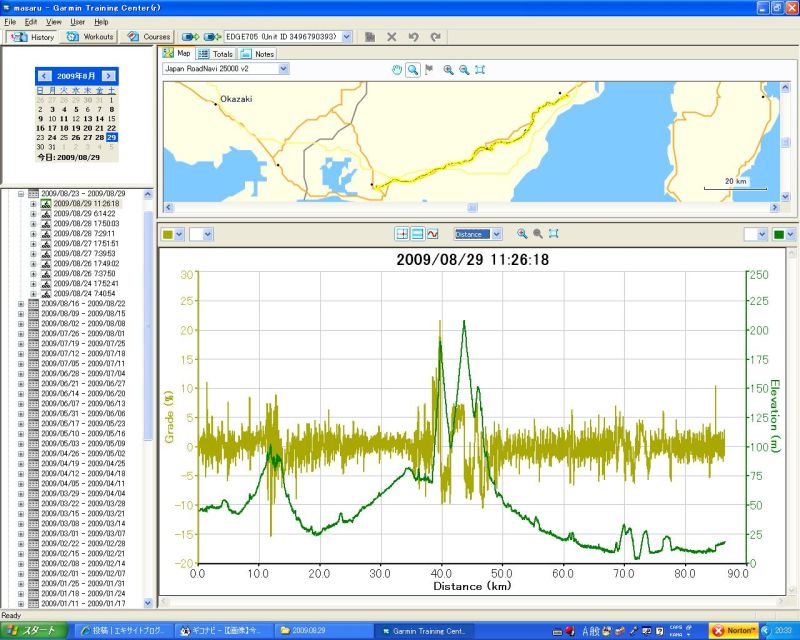This screenshot has height=640, width=800.
Task: Collapse the 2009/08/23 - 2009/08/29 week
Action: point(21,194)
